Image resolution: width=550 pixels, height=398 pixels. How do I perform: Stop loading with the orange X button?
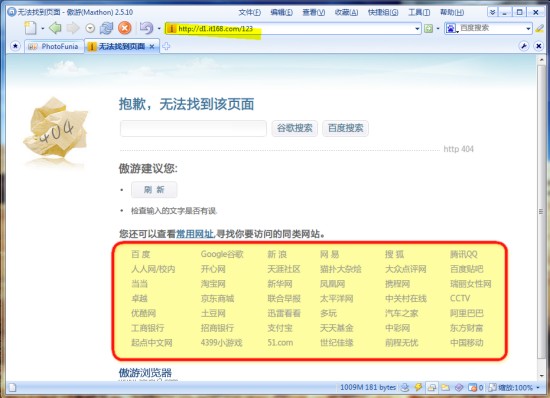pyautogui.click(x=125, y=28)
